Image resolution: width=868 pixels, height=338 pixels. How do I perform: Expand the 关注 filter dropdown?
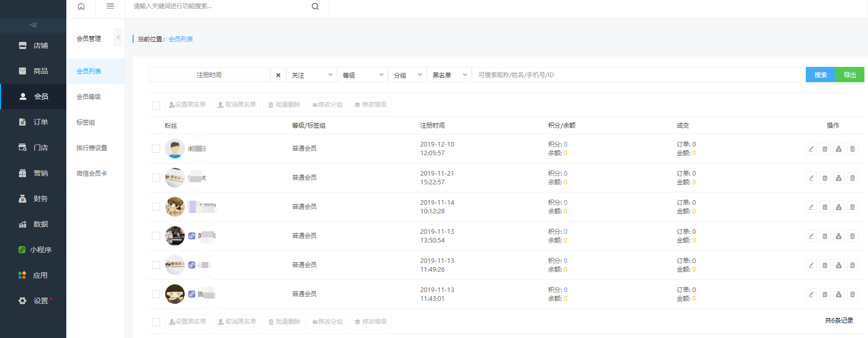[311, 75]
